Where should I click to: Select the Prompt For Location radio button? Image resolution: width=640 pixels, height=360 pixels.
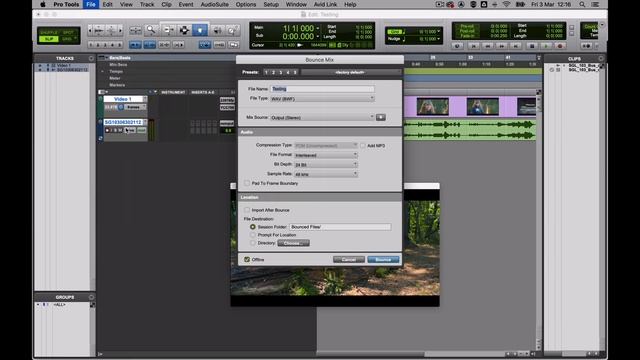point(253,235)
